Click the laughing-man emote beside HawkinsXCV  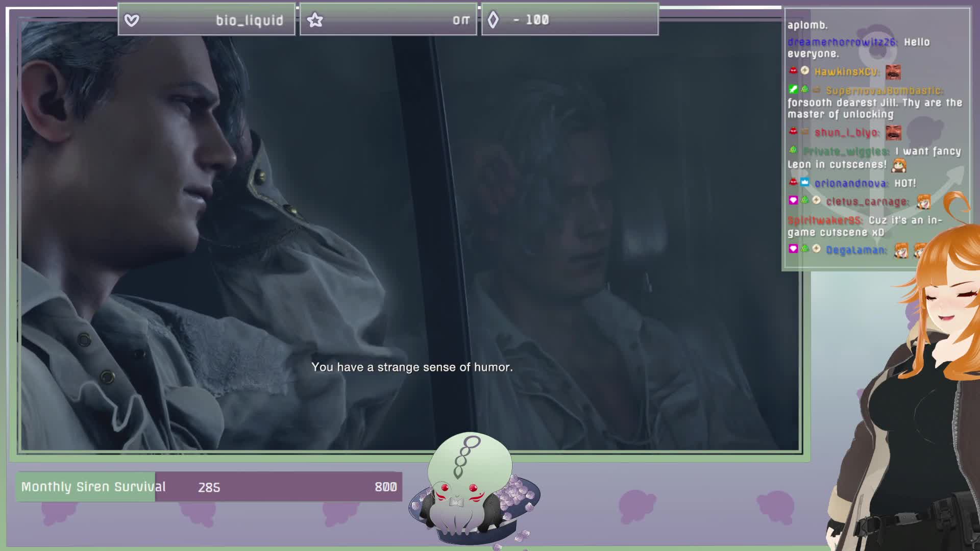tap(893, 72)
